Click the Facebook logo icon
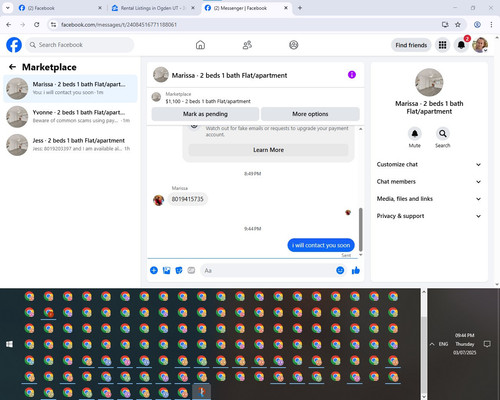The width and height of the screenshot is (500, 400). tap(14, 45)
